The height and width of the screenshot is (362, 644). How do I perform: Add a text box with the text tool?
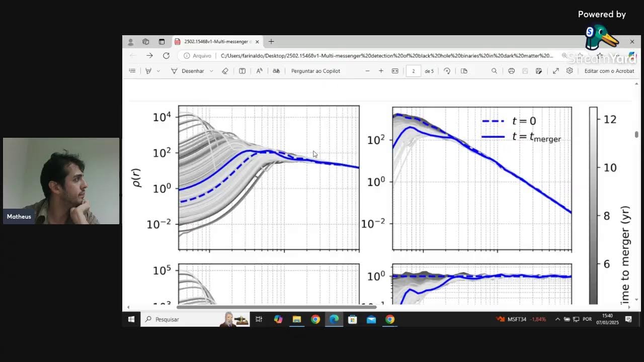(242, 71)
